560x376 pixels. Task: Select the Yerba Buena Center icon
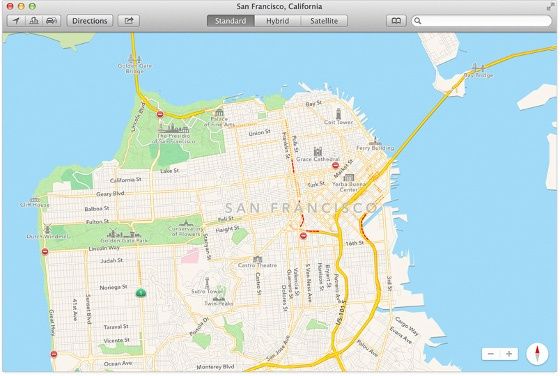pyautogui.click(x=349, y=177)
